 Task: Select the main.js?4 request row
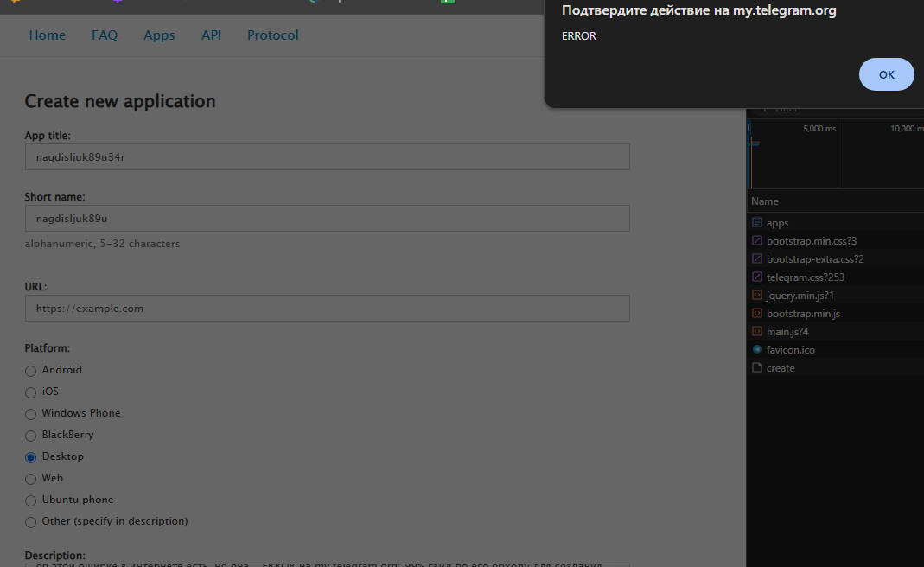pyautogui.click(x=835, y=331)
